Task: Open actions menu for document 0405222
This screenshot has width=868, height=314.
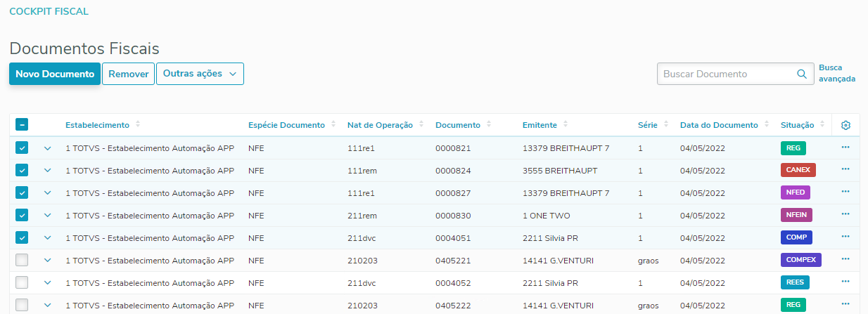Action: pyautogui.click(x=845, y=305)
